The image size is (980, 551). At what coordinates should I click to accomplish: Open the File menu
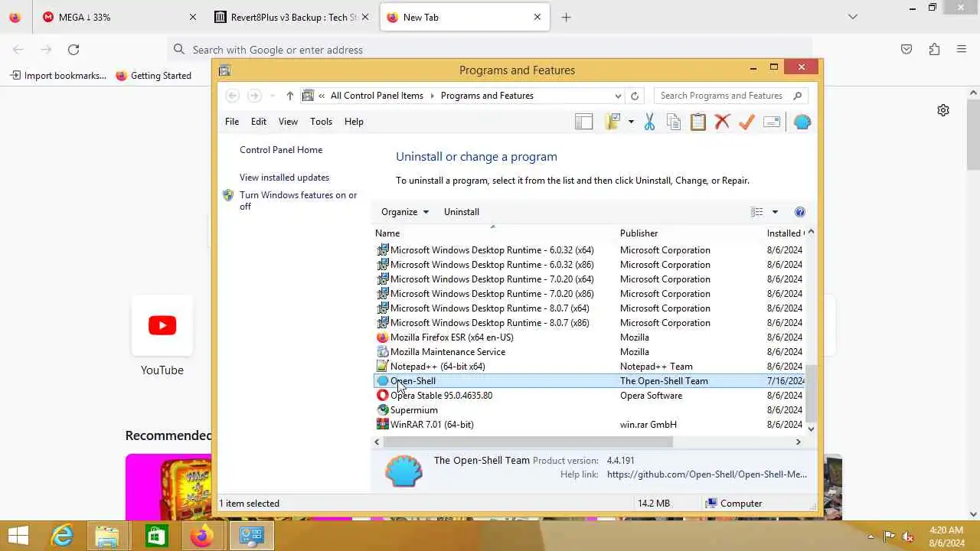tap(232, 122)
